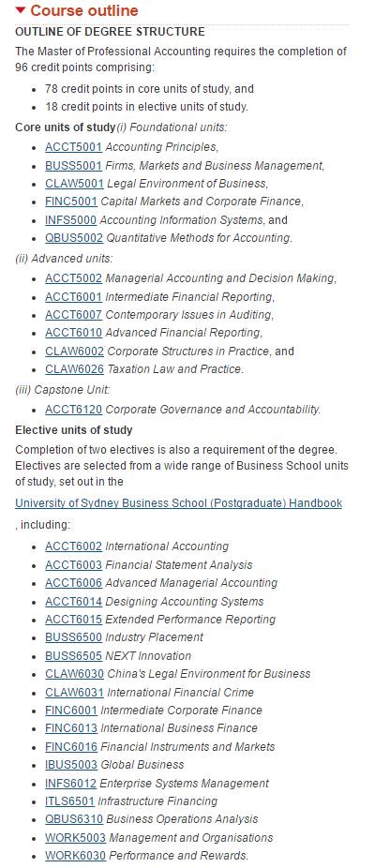Open the ACCT5001 Accounting Principles link
This screenshot has height=868, width=390.
74,147
